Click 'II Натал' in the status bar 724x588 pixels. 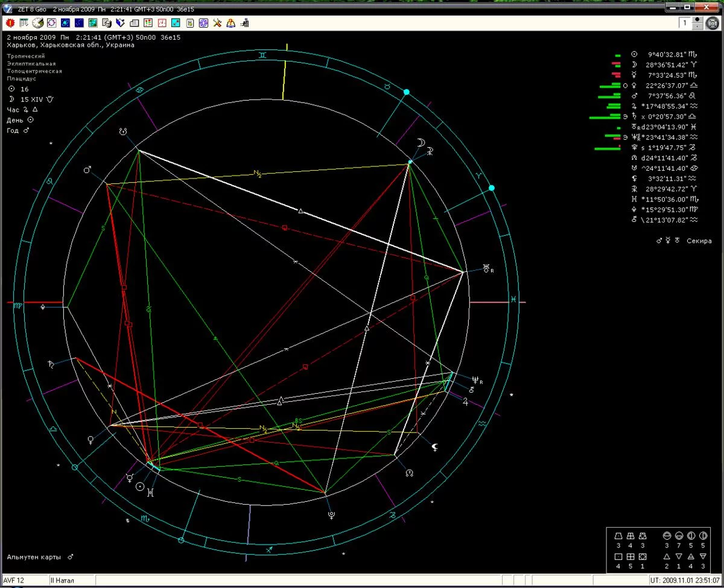[62, 581]
